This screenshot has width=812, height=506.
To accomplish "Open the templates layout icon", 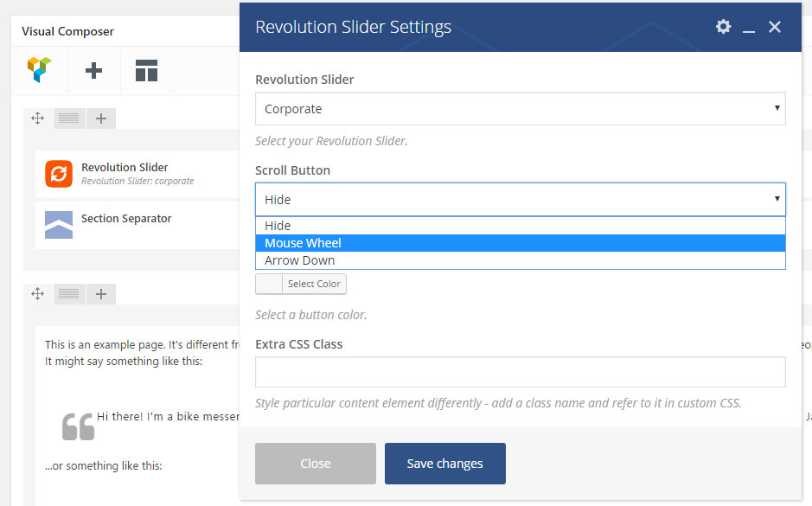I will click(146, 71).
